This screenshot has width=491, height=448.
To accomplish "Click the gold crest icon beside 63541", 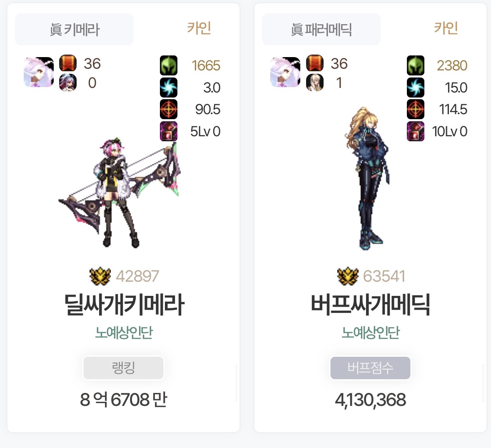I will (x=348, y=276).
